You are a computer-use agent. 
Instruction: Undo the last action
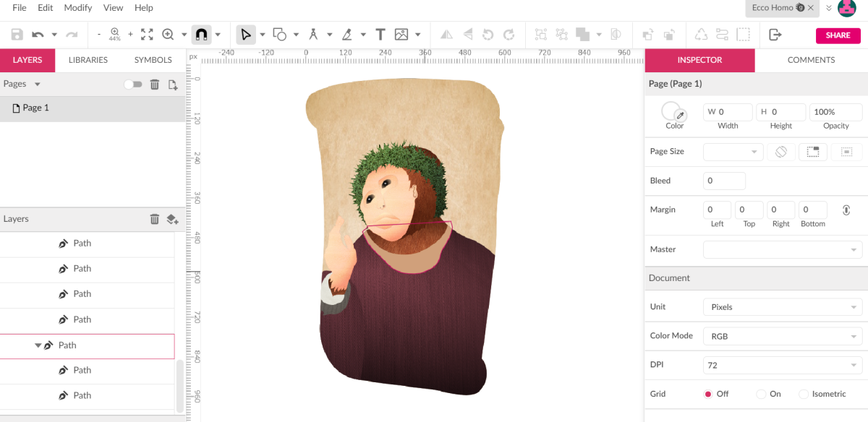point(38,34)
